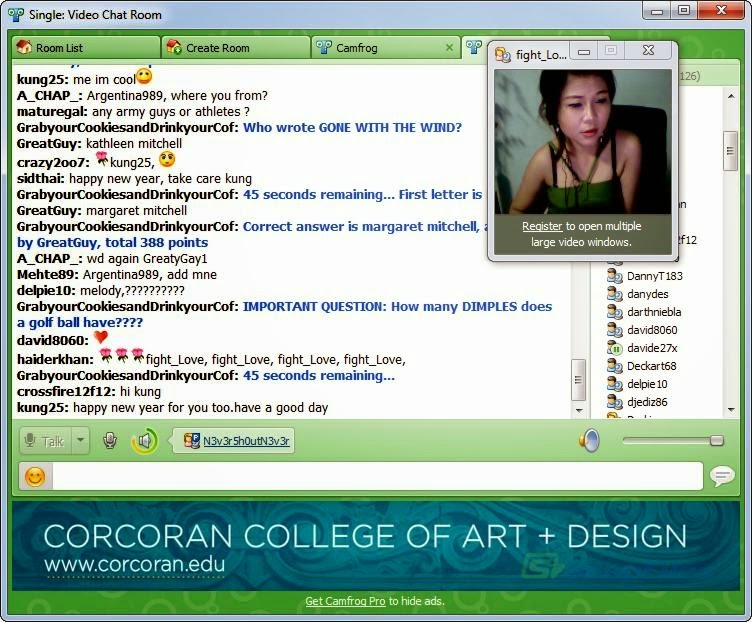Open the Room List tab
This screenshot has width=752, height=622.
86,47
